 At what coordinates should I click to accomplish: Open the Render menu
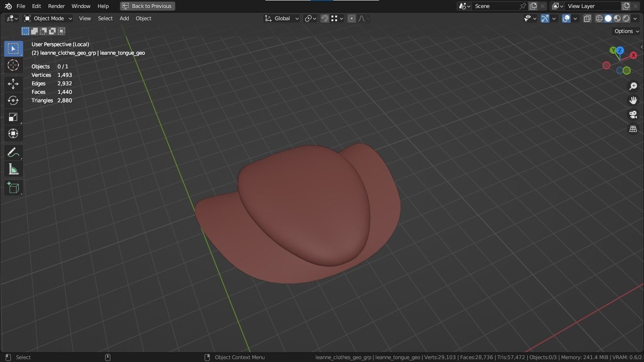click(x=57, y=6)
